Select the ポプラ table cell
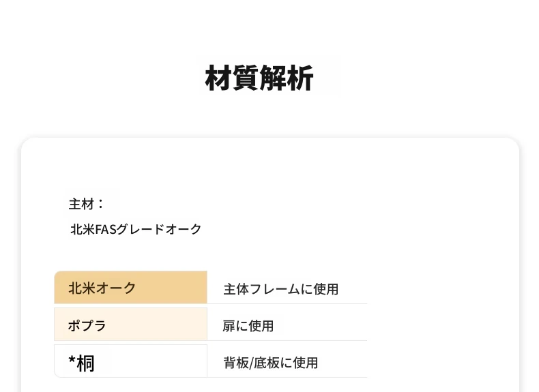The width and height of the screenshot is (539, 392). pyautogui.click(x=130, y=325)
